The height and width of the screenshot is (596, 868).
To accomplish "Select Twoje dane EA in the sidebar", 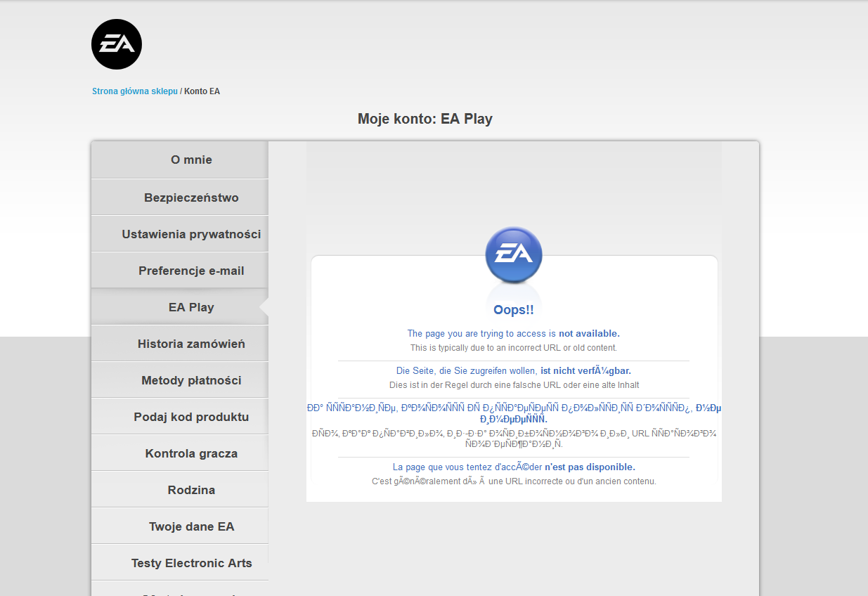I will pos(191,526).
